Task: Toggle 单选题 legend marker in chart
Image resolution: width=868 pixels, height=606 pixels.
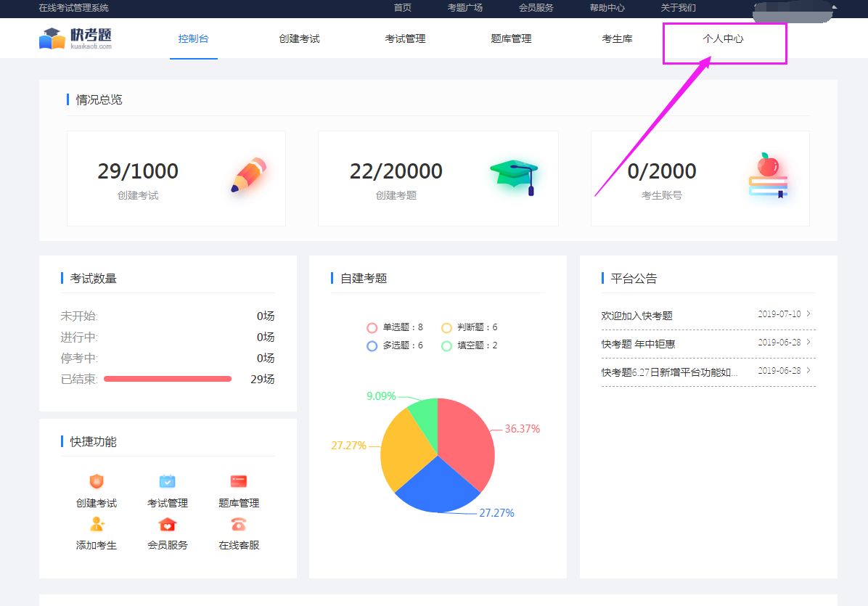Action: (x=372, y=327)
